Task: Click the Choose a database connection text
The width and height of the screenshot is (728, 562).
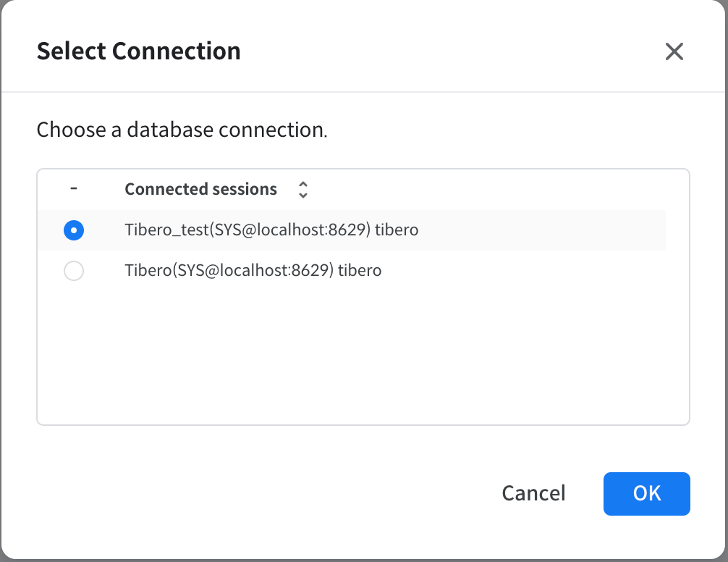Action: 182,130
